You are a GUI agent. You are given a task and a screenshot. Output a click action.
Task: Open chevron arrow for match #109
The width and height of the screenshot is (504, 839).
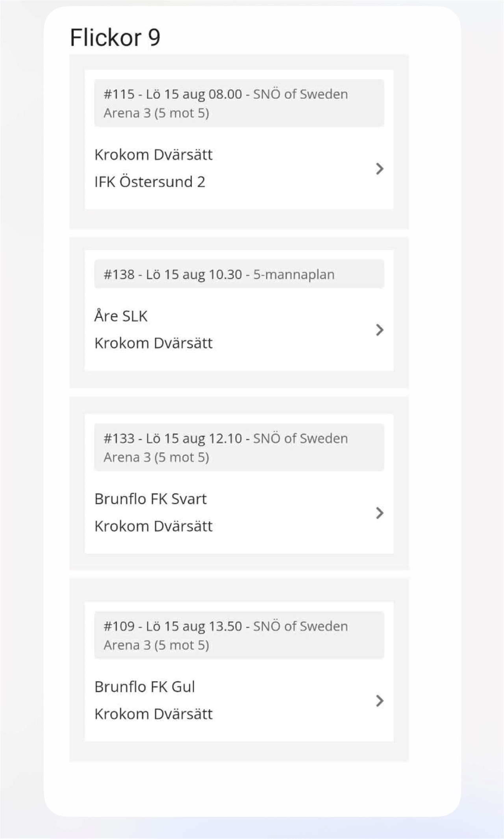[x=380, y=701]
